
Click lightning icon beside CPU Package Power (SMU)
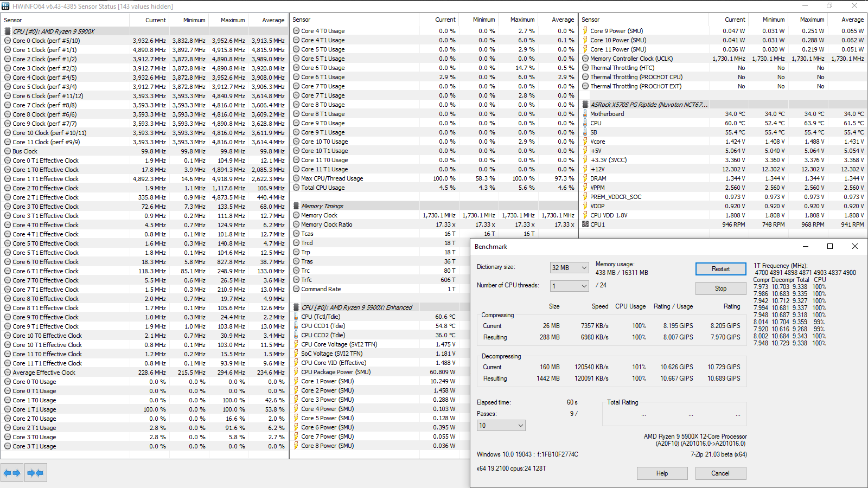pyautogui.click(x=296, y=372)
